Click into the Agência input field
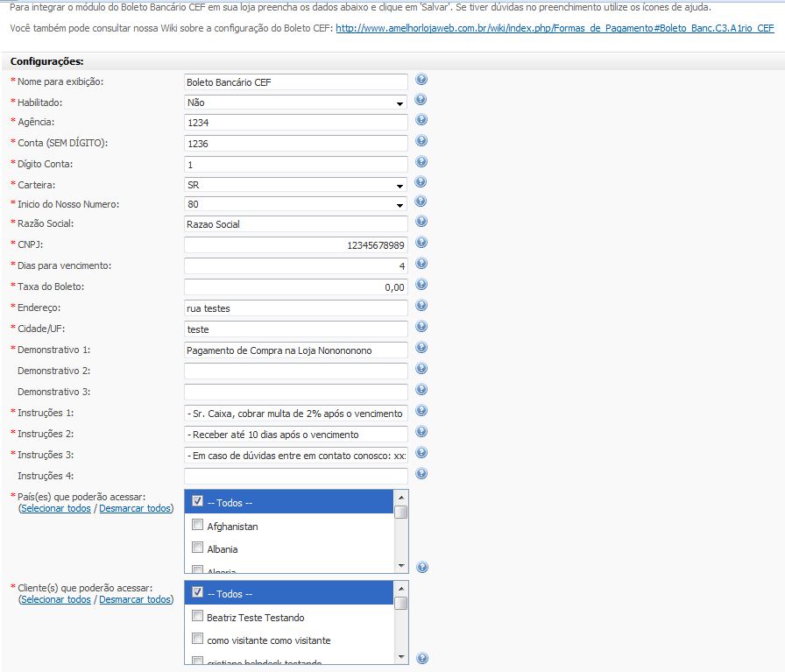Viewport: 785px width, 672px height. pyautogui.click(x=296, y=122)
